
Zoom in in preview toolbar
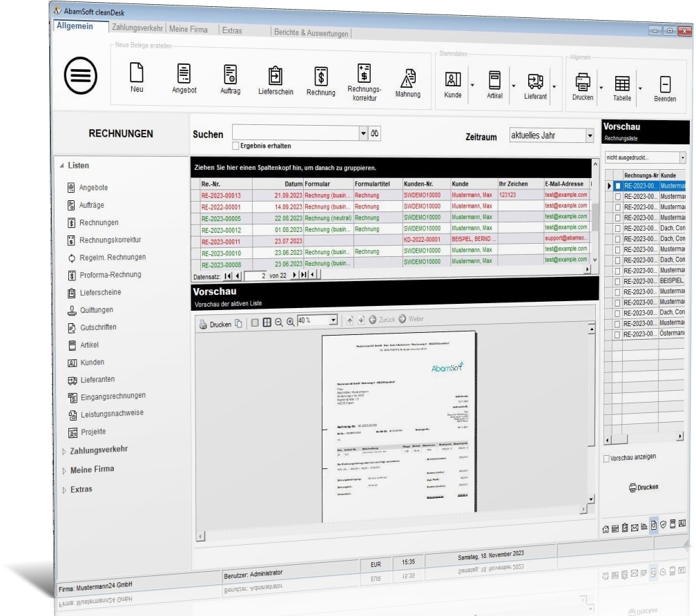point(290,322)
